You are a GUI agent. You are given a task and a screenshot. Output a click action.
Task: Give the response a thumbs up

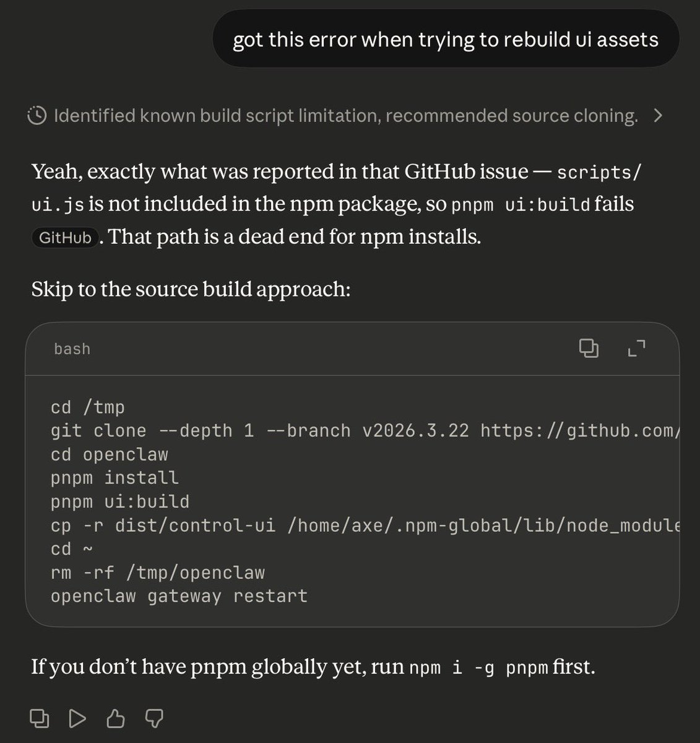(116, 718)
